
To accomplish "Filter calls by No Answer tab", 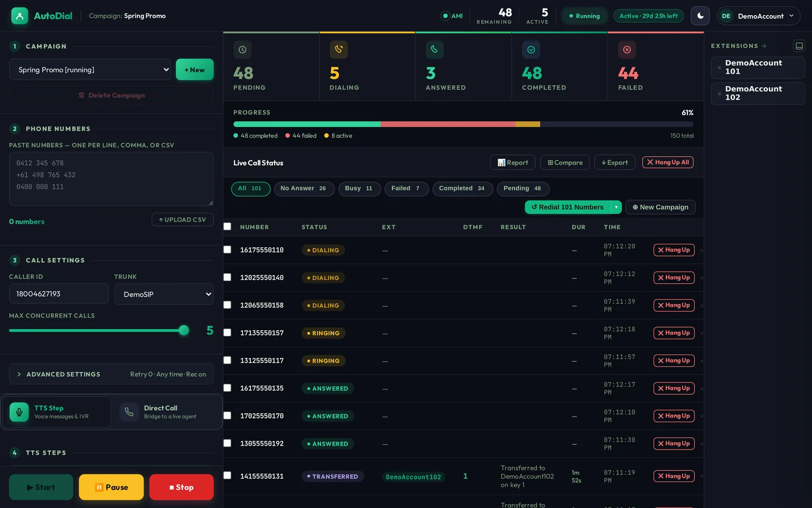I will coord(303,188).
